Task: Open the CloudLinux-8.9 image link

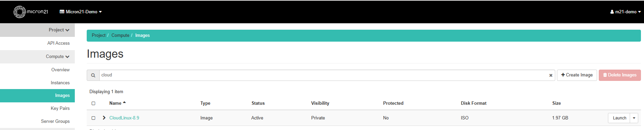Action: (124, 118)
